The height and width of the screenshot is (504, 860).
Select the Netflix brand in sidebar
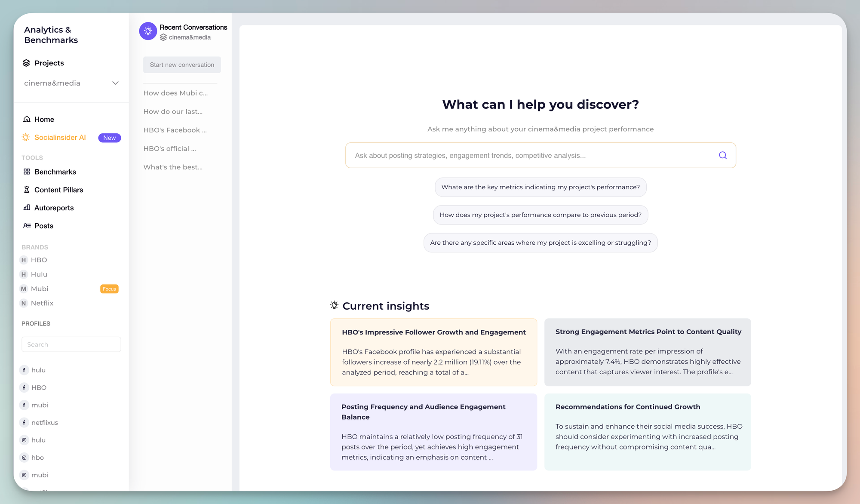(x=42, y=303)
